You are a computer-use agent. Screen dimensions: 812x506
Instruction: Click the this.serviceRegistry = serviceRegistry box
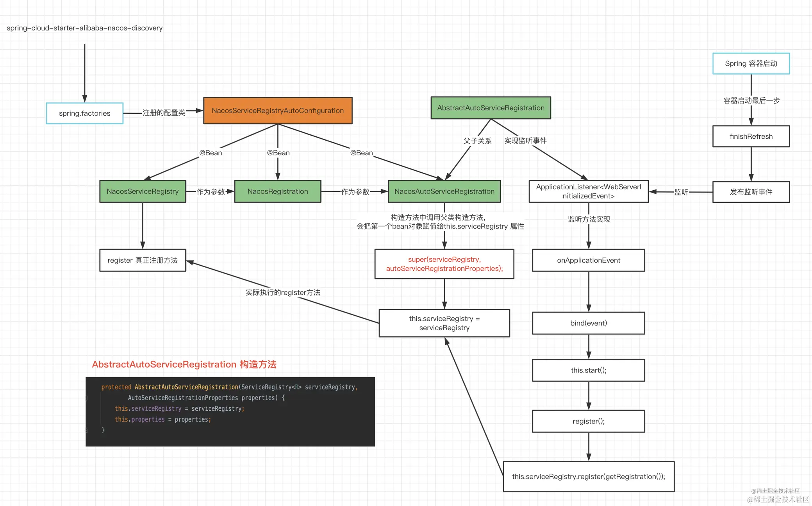tap(444, 323)
